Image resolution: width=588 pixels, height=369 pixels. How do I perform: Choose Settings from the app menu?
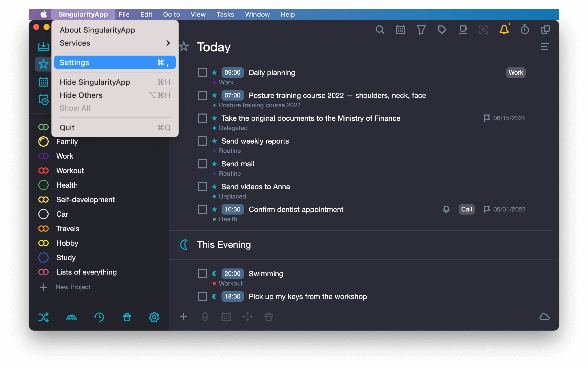point(115,63)
